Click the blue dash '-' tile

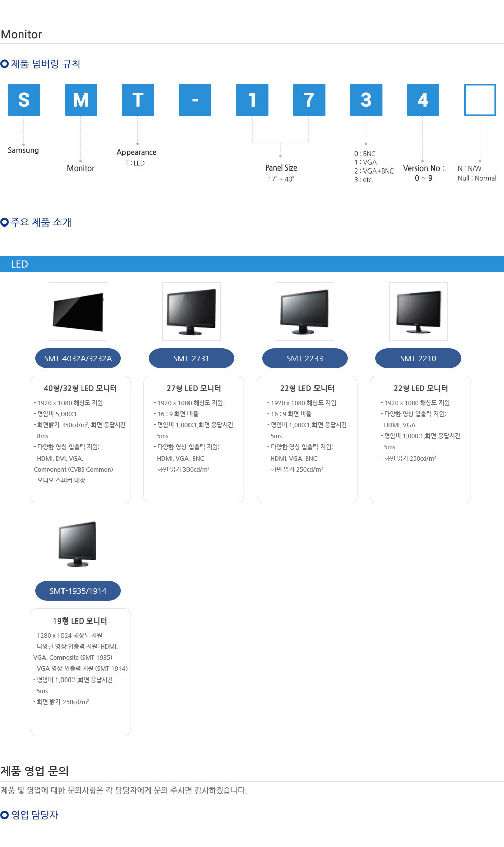[195, 100]
